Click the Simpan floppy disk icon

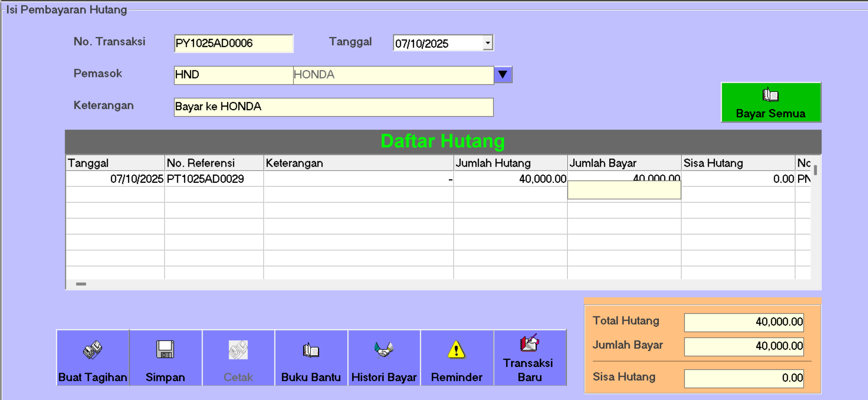[x=165, y=350]
